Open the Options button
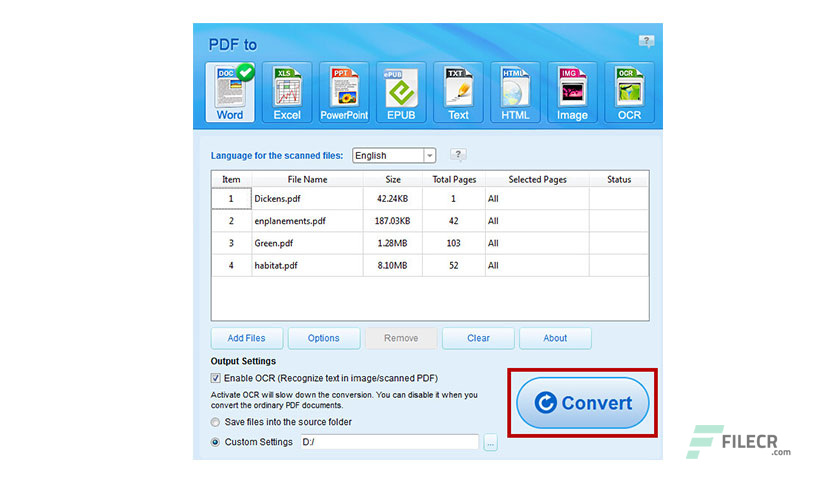Screen dimensions: 836x484 [324, 338]
